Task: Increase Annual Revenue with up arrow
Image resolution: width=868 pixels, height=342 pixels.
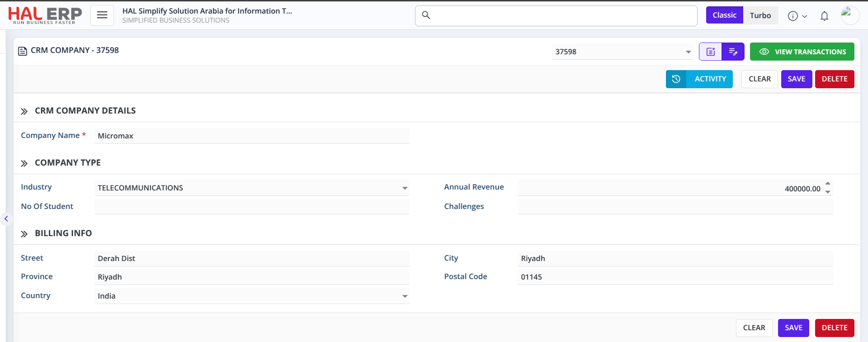Action: click(x=827, y=184)
